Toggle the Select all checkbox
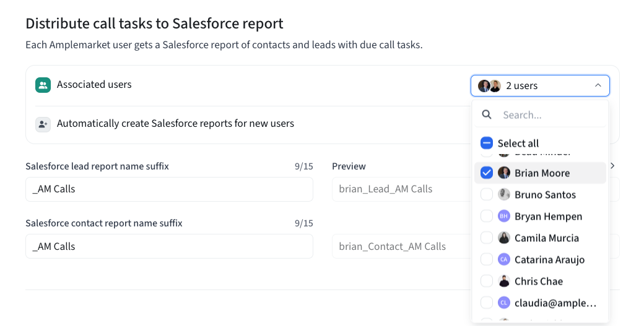Viewport: 644px width, 326px height. (x=487, y=144)
